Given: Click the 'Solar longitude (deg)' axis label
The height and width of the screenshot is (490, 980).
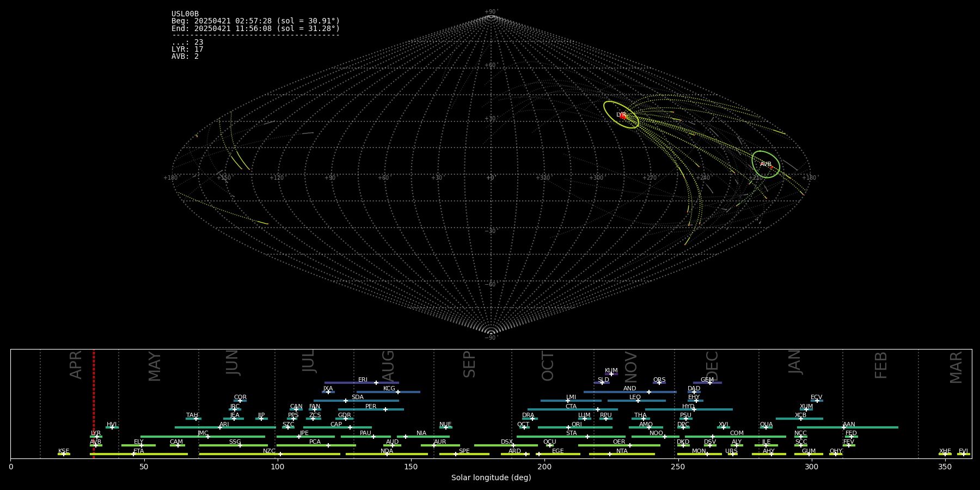Looking at the screenshot, I should pyautogui.click(x=491, y=478).
